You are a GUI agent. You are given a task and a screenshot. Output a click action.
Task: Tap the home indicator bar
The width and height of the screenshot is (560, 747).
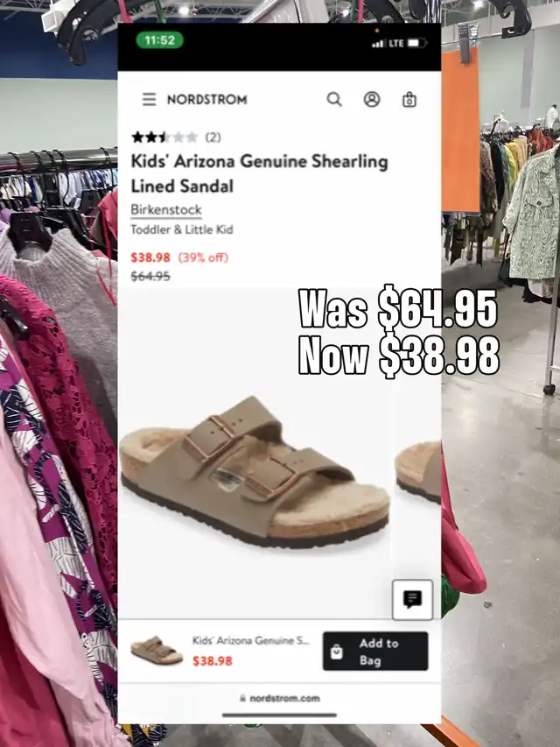click(x=279, y=715)
